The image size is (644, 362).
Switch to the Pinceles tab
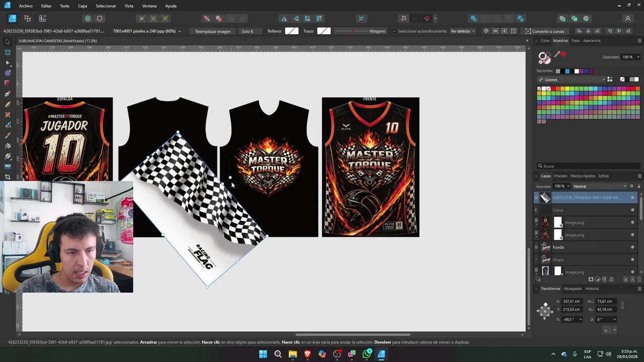560,176
